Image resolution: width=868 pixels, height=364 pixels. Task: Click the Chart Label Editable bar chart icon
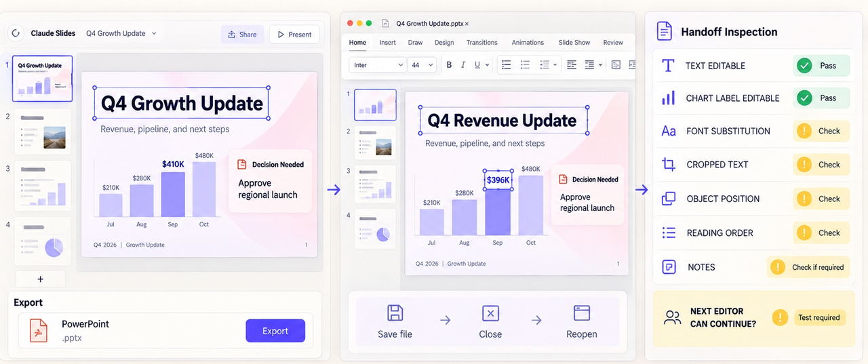pyautogui.click(x=668, y=98)
